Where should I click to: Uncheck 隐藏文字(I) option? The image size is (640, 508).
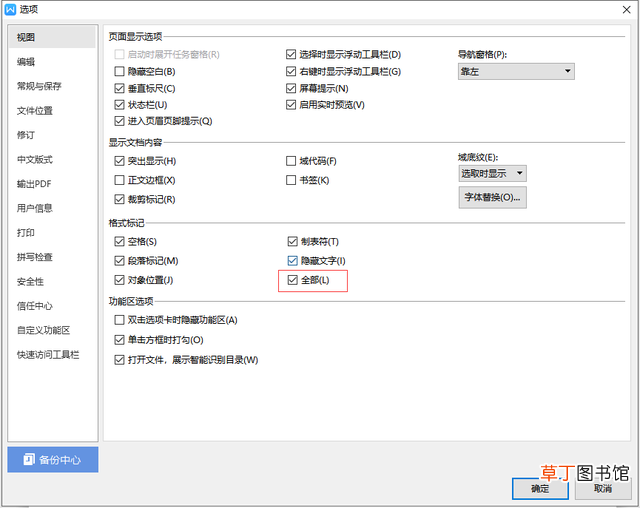292,261
